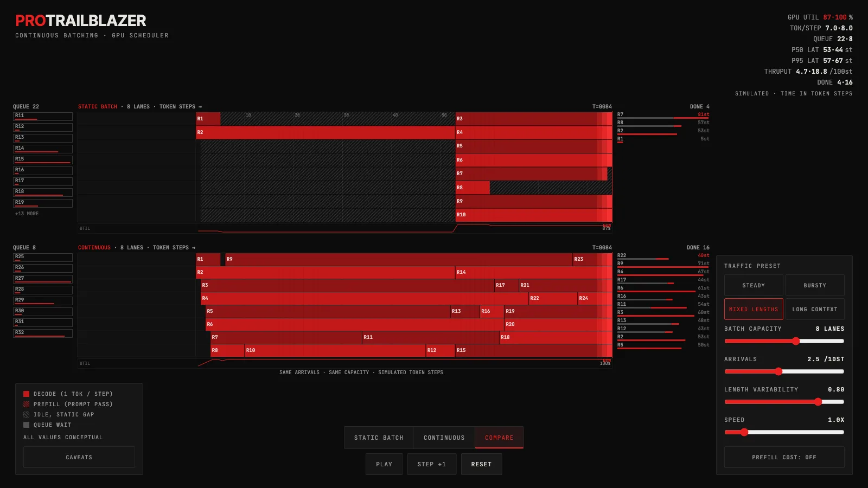Image resolution: width=868 pixels, height=488 pixels.
Task: Click the Reset button
Action: tap(481, 464)
